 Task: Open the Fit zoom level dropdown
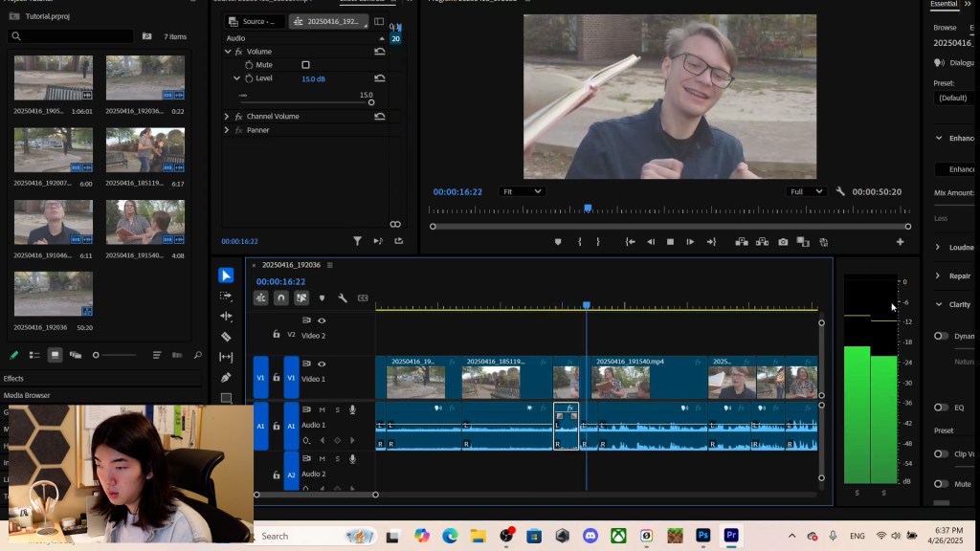pos(522,191)
